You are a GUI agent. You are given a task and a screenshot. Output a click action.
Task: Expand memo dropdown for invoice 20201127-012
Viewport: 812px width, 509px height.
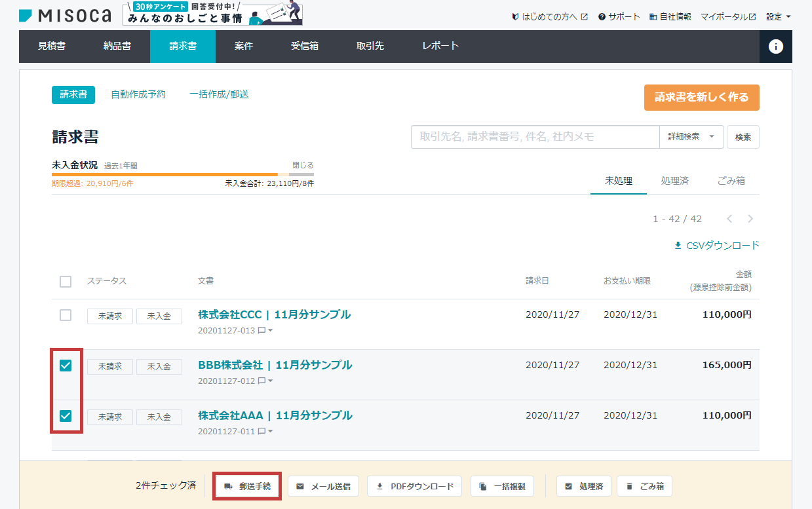click(265, 381)
